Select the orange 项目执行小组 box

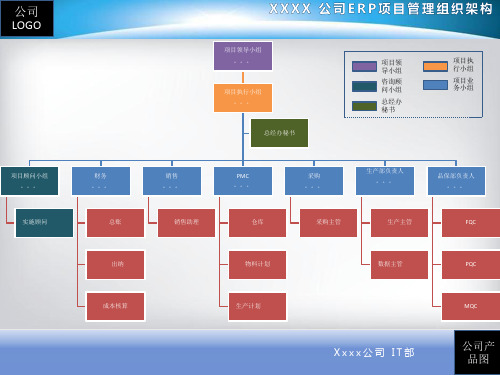(243, 98)
